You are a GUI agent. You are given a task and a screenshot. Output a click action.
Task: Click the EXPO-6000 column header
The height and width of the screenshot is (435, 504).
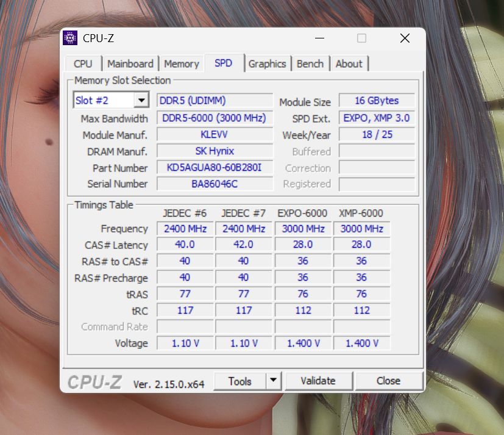(302, 213)
